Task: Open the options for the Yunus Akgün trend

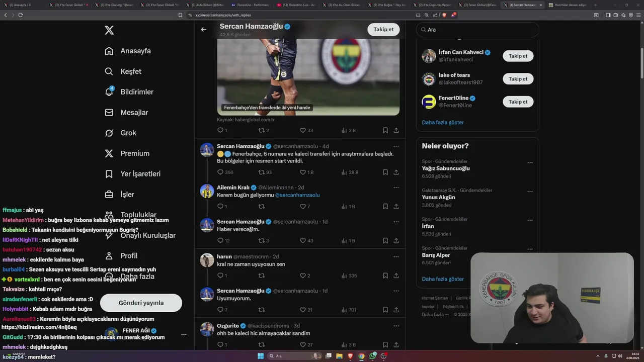Action: (530, 192)
